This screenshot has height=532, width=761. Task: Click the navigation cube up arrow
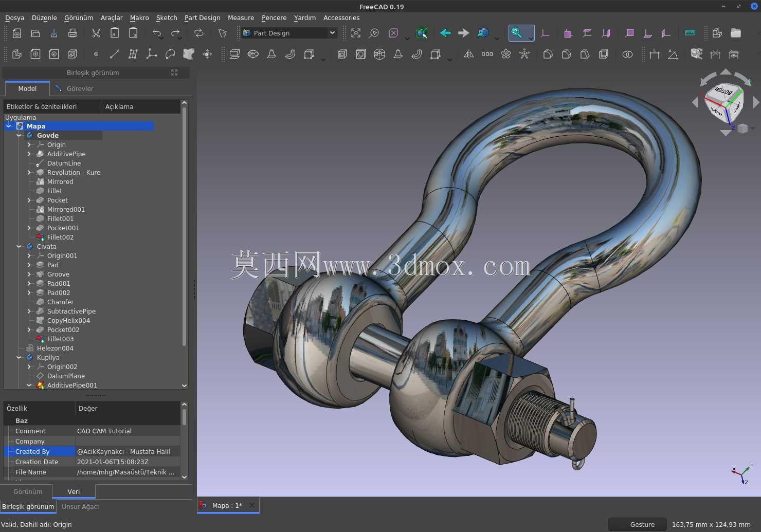coord(726,71)
